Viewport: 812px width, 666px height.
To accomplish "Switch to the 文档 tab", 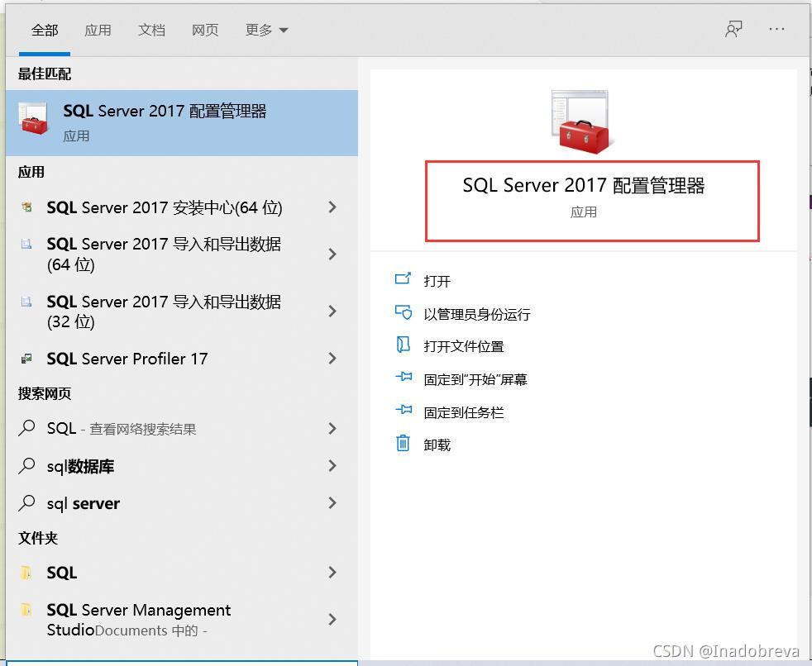I will point(151,30).
